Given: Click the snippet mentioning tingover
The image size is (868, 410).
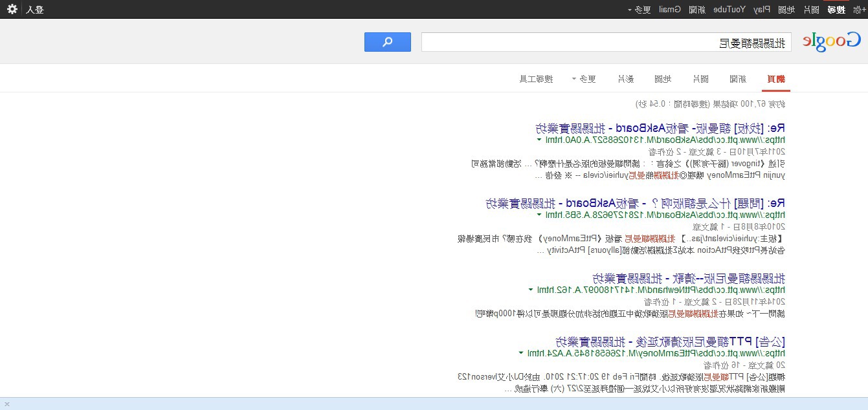Looking at the screenshot, I should pos(628,163).
